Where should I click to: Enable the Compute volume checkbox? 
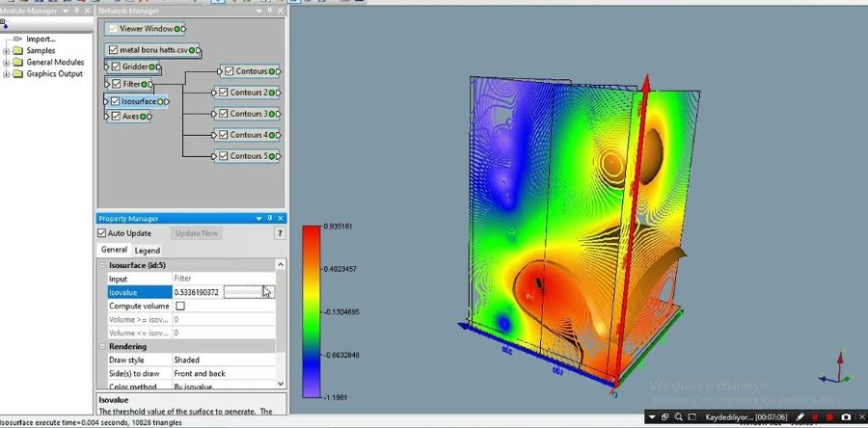click(x=179, y=306)
